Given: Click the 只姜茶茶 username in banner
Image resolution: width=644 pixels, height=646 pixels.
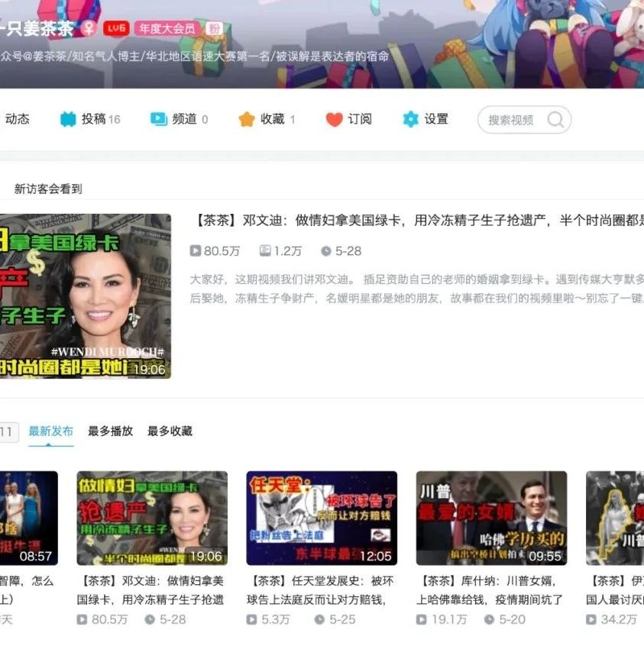Looking at the screenshot, I should pos(37,28).
